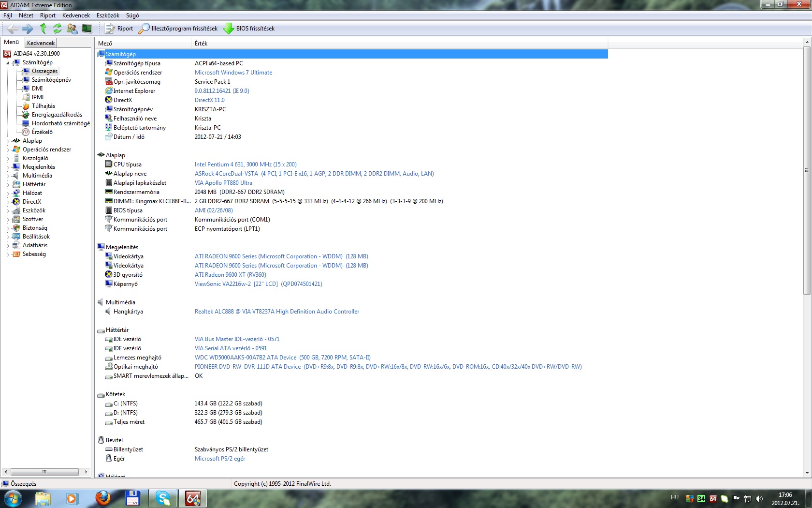
Task: Open the Kedvencek menu
Action: point(76,15)
